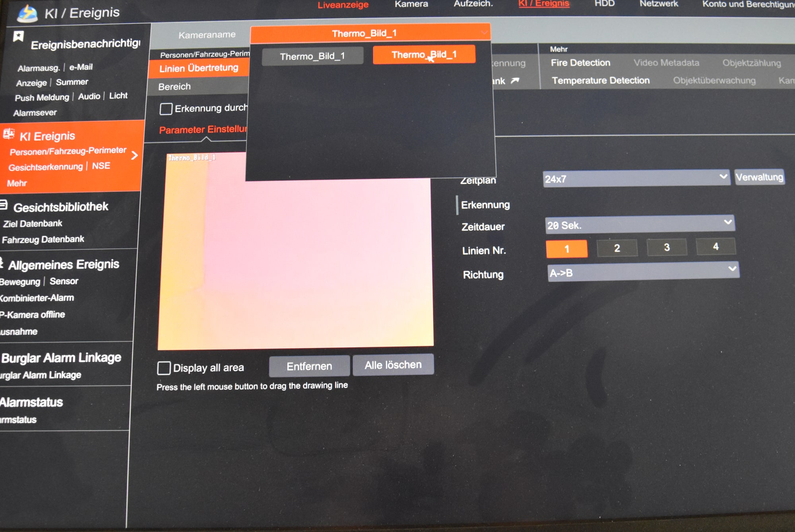Open Temperature Detection under Mehr
This screenshot has height=532, width=795.
[600, 81]
